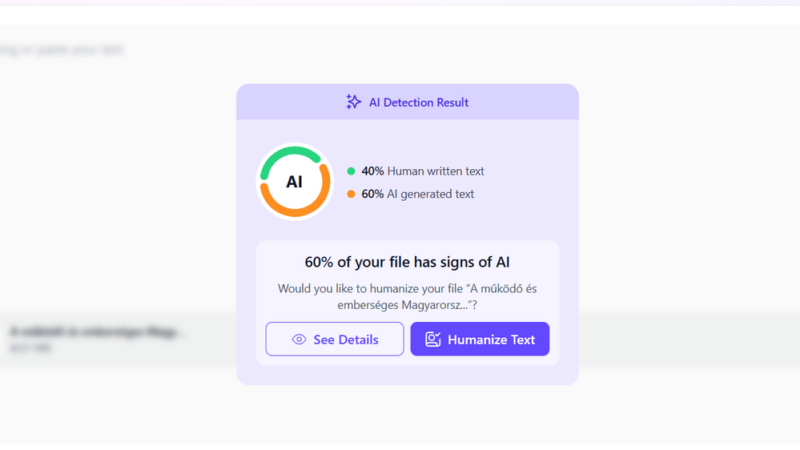
Task: Select the blurred uploaded file name in background
Action: 97,331
